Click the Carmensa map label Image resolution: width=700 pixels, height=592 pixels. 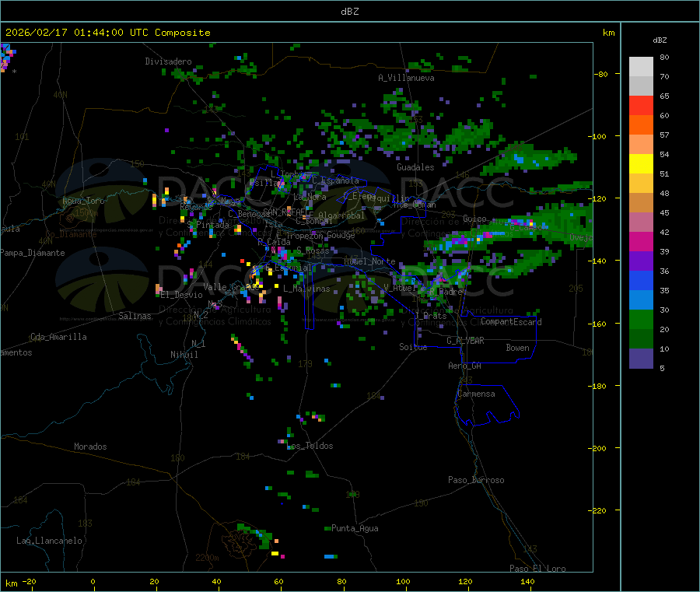click(x=476, y=394)
